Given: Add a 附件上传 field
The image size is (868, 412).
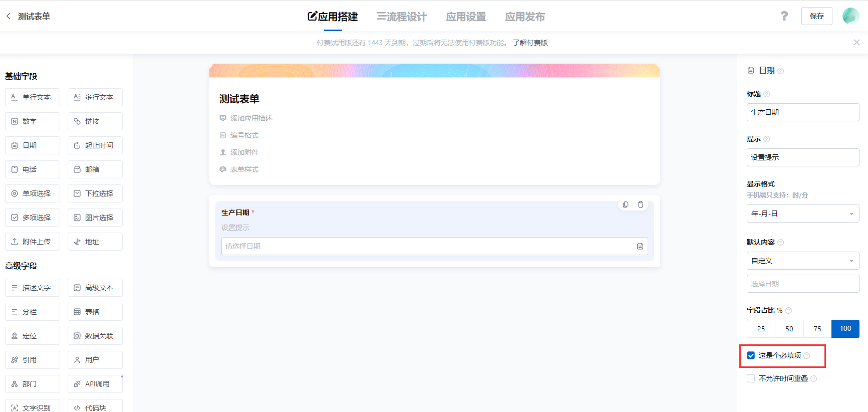Looking at the screenshot, I should click(x=33, y=242).
